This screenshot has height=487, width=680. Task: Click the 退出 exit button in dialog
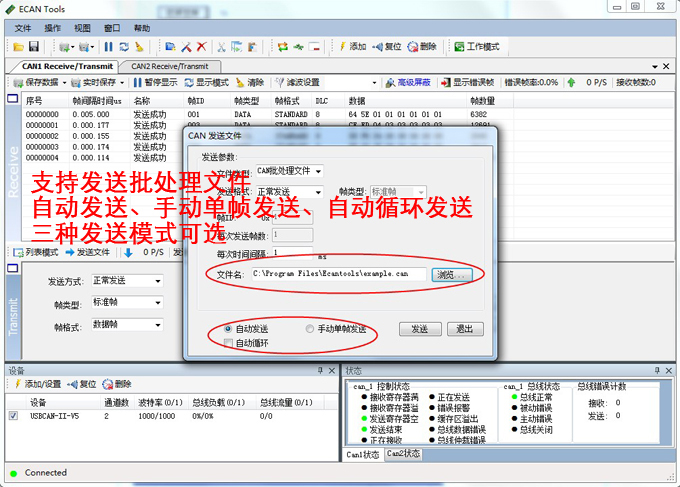[464, 329]
